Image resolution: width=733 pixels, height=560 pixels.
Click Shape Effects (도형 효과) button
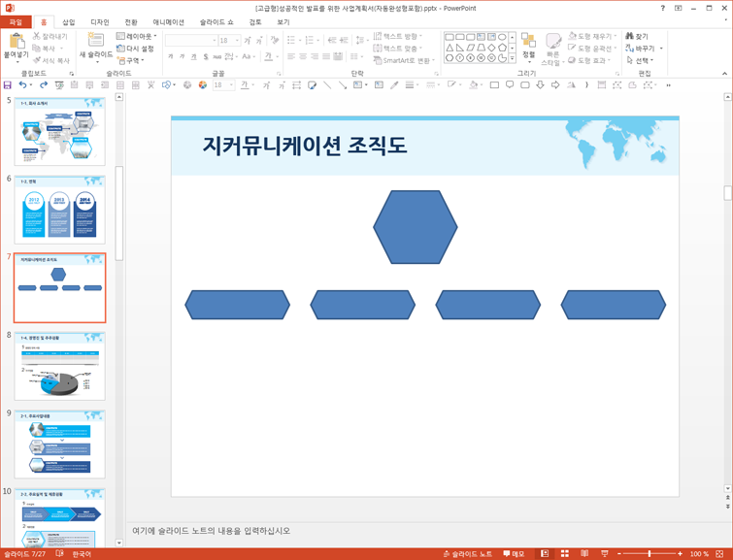590,60
